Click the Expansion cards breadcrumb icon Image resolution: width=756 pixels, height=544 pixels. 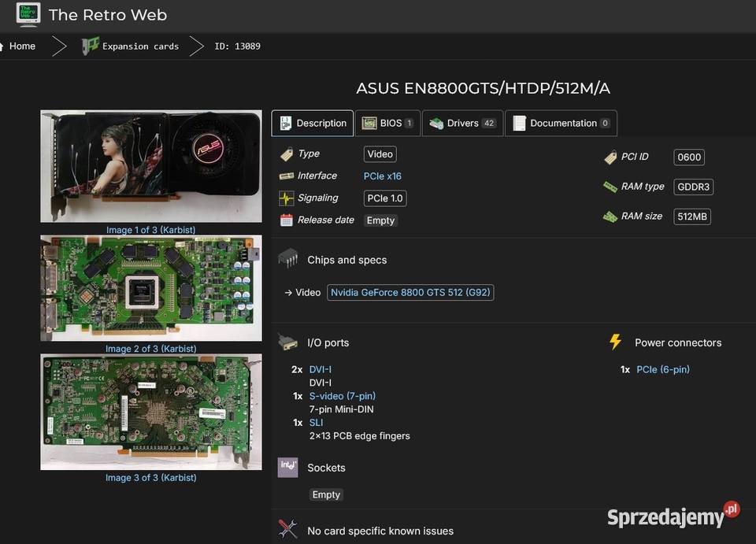[x=90, y=46]
